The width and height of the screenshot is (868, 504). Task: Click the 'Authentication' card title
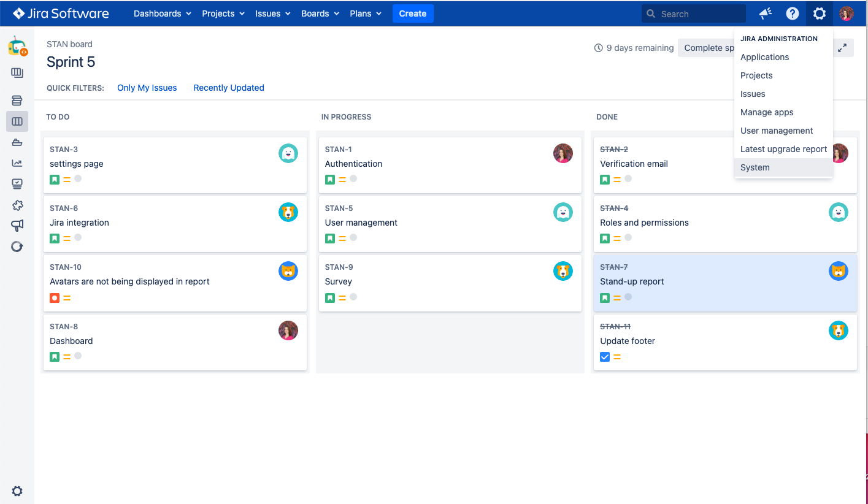(x=353, y=164)
